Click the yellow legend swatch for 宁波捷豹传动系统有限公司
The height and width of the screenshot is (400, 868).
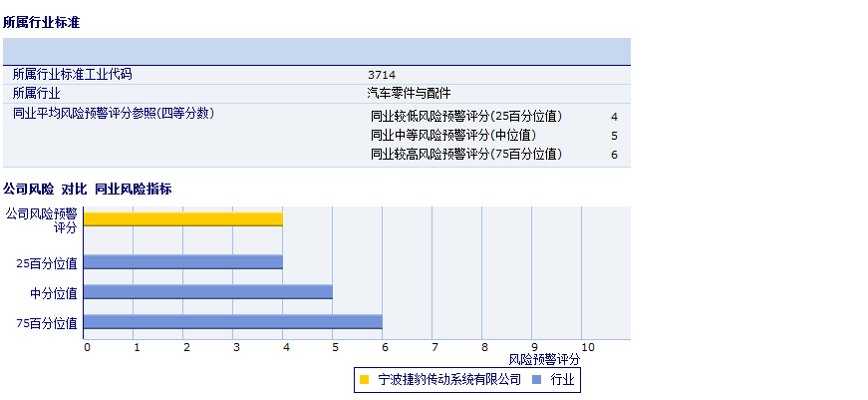pyautogui.click(x=365, y=380)
